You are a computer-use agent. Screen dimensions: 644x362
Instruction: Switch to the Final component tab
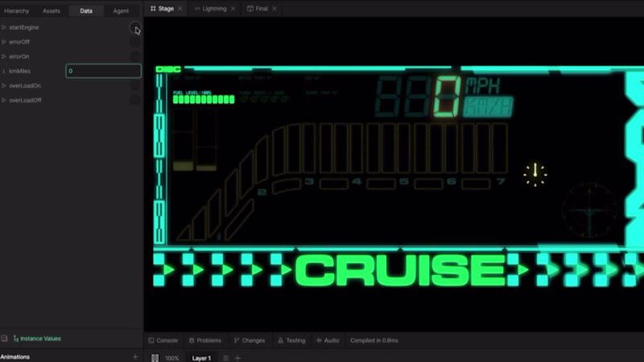[262, 9]
